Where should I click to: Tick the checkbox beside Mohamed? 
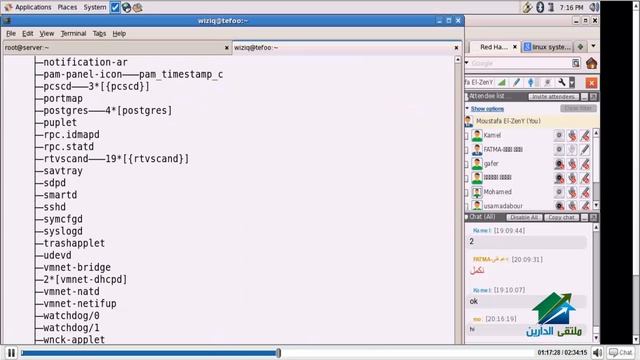pos(467,192)
